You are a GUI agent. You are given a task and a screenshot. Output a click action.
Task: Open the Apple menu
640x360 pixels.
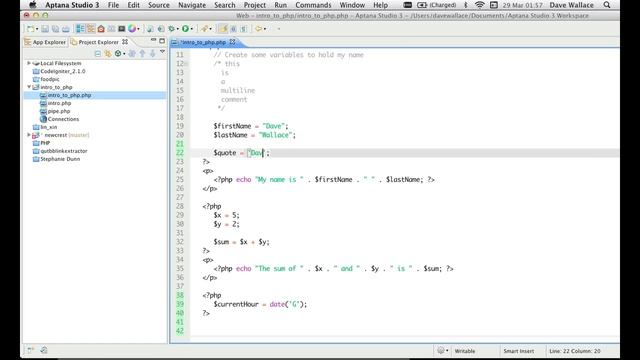[33, 5]
